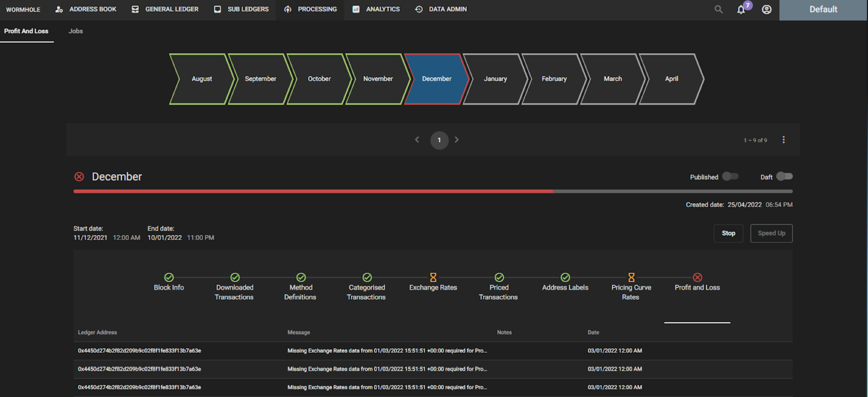Image resolution: width=868 pixels, height=397 pixels.
Task: Click the Stop button
Action: tap(728, 233)
